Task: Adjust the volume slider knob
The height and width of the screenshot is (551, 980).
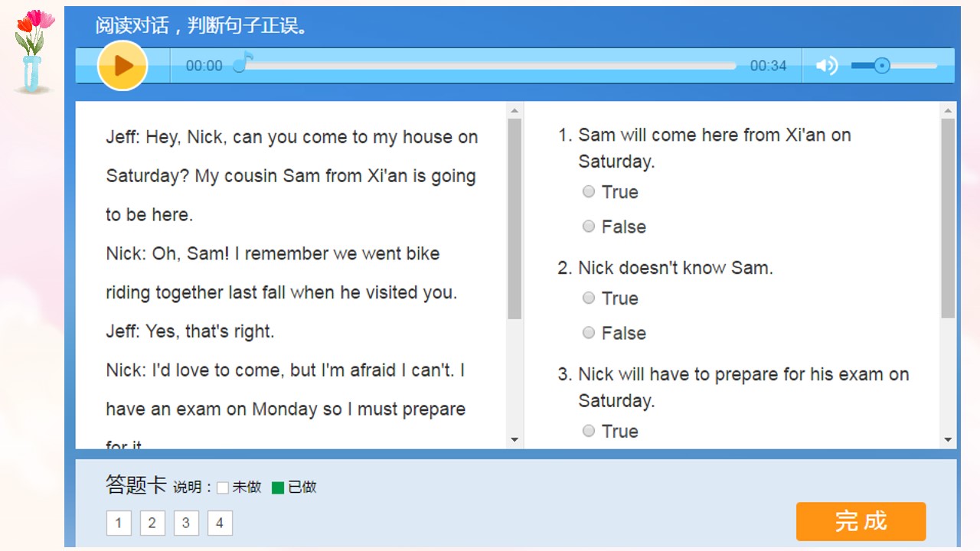Action: tap(882, 66)
